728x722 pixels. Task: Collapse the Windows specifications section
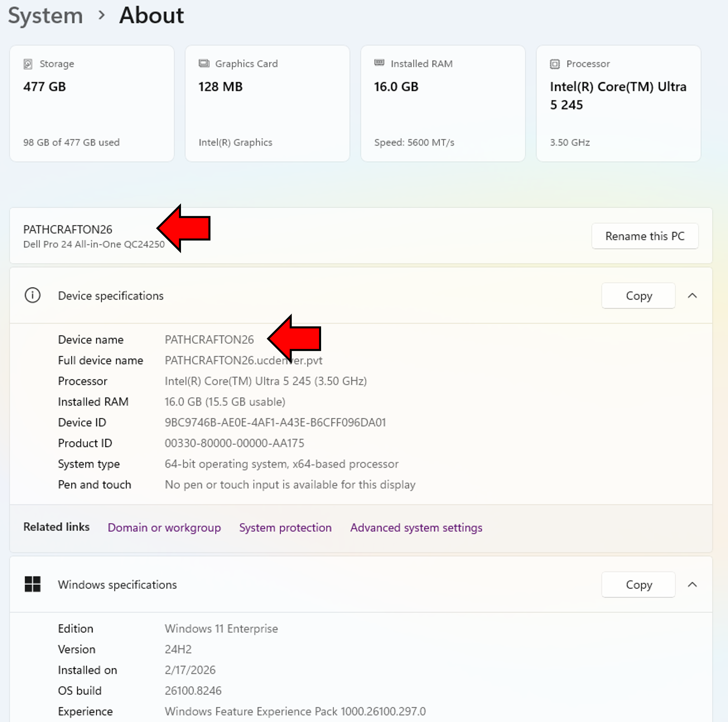[692, 585]
